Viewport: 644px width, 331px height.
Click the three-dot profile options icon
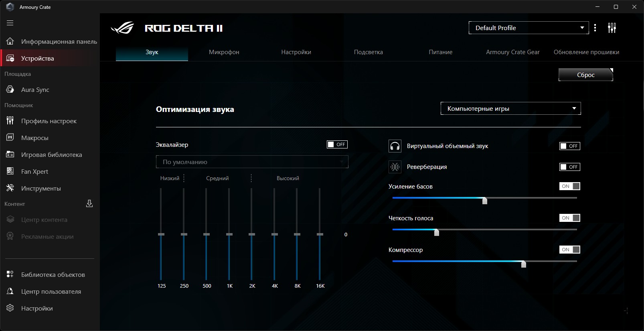pos(595,28)
